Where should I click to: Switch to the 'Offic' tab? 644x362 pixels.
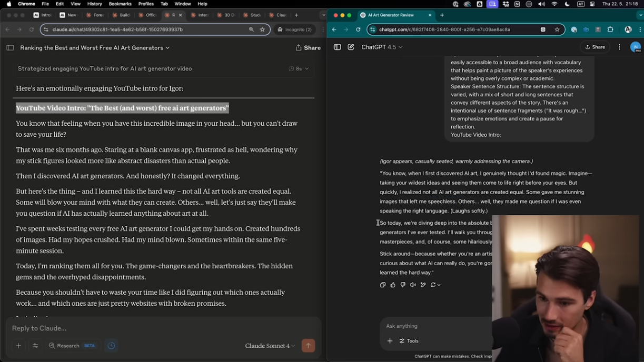coord(147,15)
